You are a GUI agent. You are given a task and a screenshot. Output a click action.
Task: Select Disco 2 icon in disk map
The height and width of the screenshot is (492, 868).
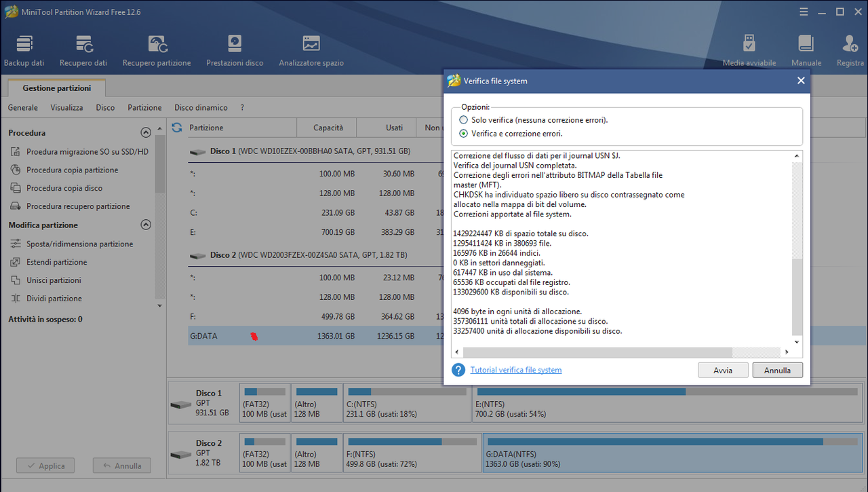(181, 455)
